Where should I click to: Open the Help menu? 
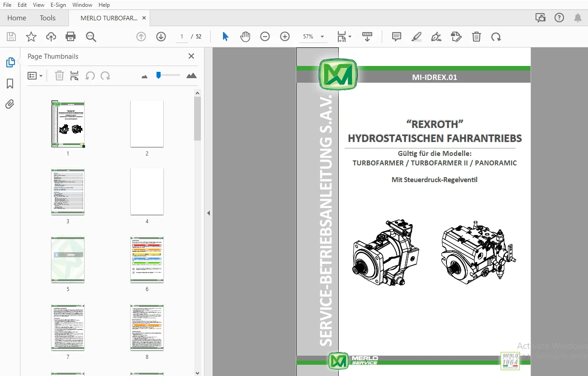pos(104,5)
